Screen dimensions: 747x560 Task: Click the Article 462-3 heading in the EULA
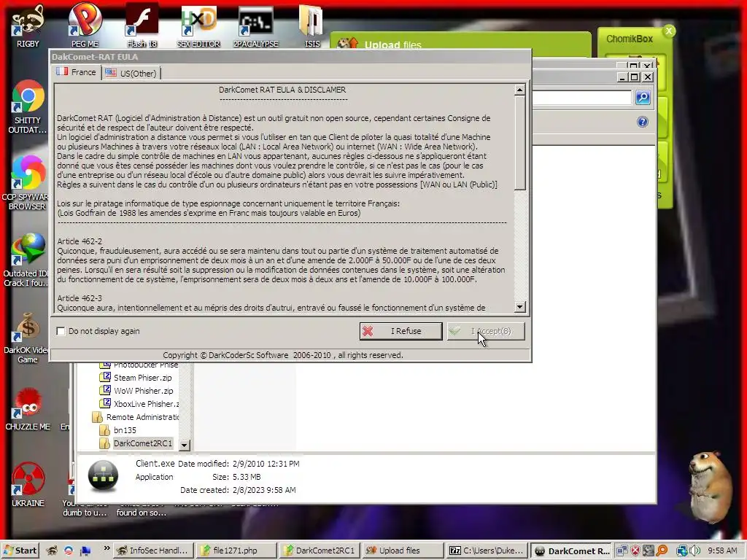[x=80, y=298]
